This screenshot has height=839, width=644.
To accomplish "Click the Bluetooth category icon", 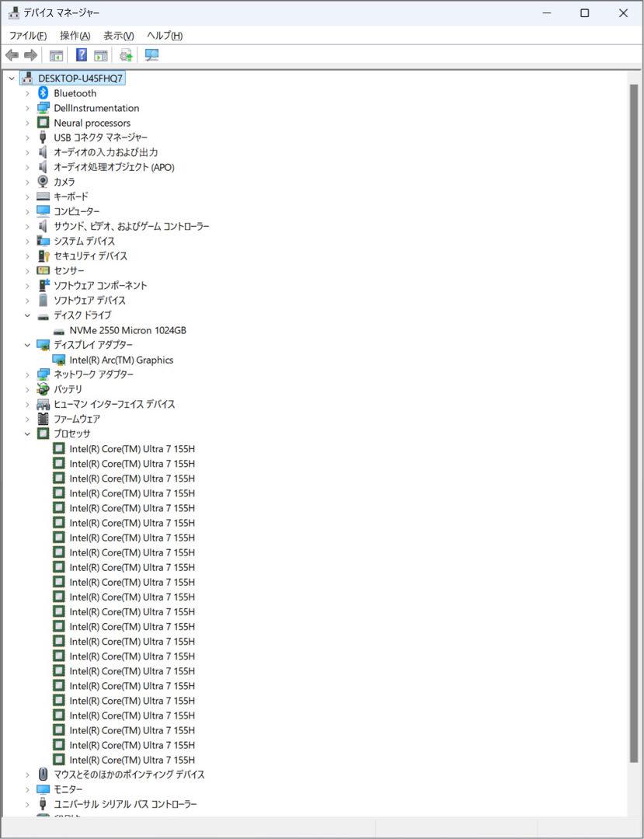I will (x=44, y=93).
